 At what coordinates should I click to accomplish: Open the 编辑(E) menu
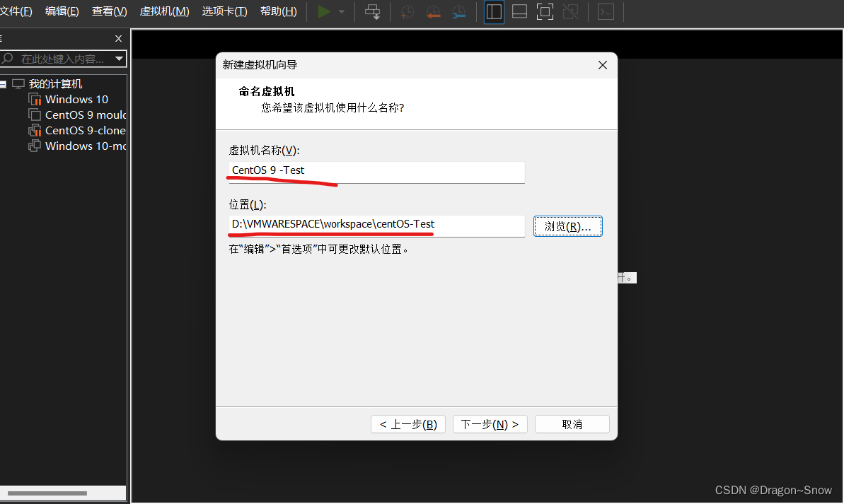coord(62,11)
